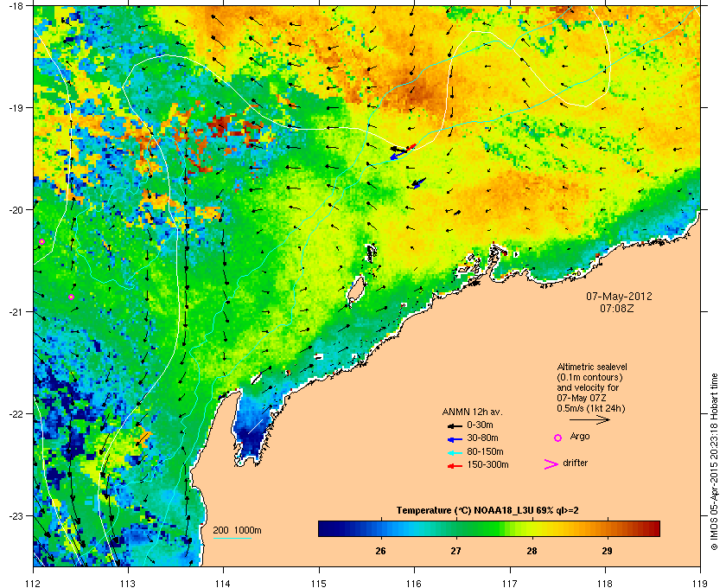Click the "80-150m" depth label
The width and height of the screenshot is (726, 588).
pos(485,451)
